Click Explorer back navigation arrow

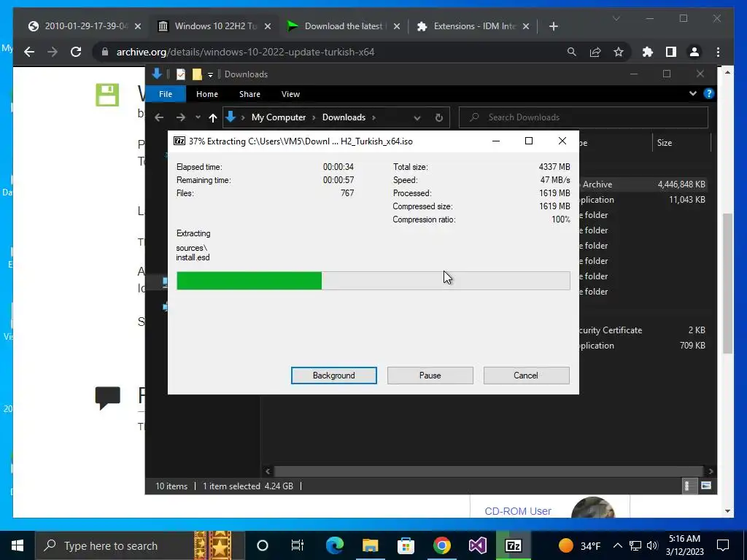[x=159, y=117]
